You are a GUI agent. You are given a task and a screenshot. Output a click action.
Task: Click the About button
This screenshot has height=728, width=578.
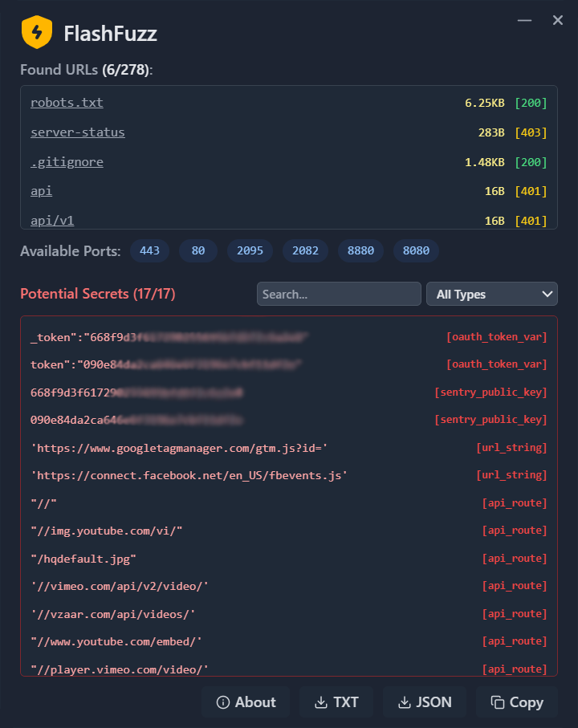pyautogui.click(x=246, y=702)
